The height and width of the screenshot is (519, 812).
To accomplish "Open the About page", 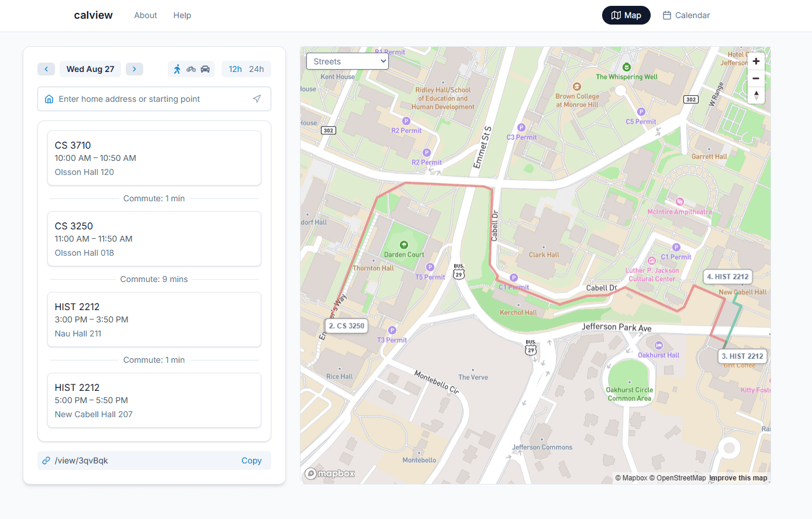I will click(x=146, y=15).
